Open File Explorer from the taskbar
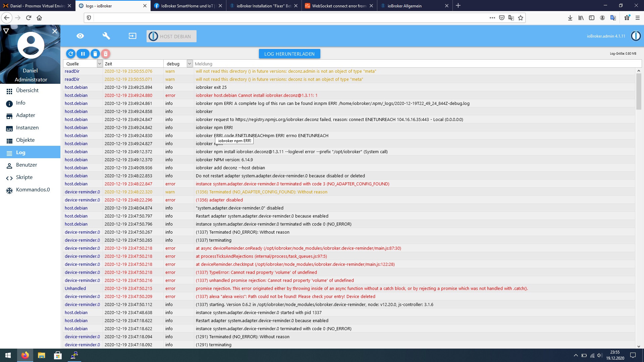 41,355
